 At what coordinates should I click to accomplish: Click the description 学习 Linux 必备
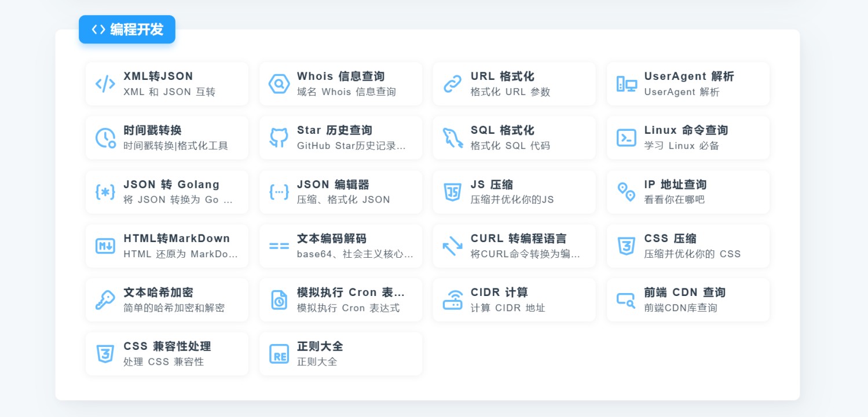(682, 146)
